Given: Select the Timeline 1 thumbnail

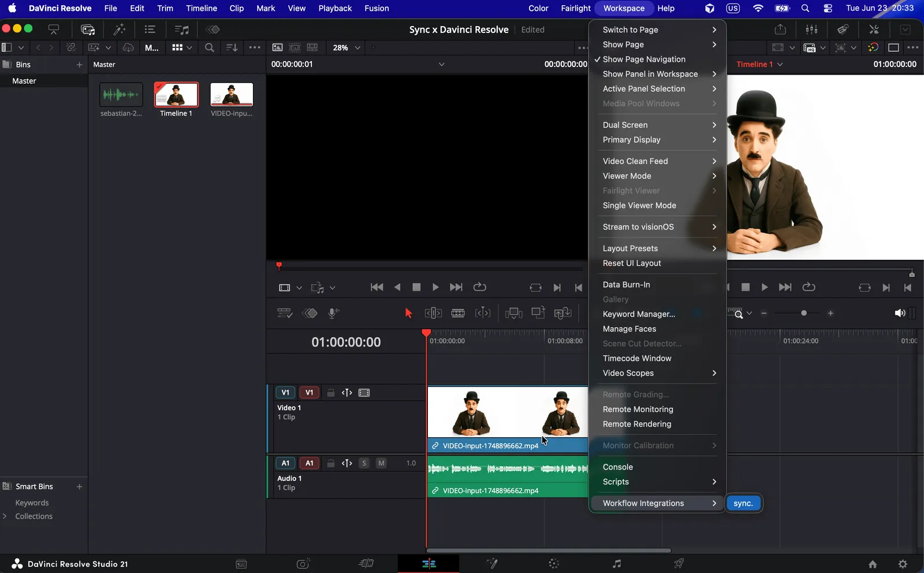Looking at the screenshot, I should pos(176,95).
